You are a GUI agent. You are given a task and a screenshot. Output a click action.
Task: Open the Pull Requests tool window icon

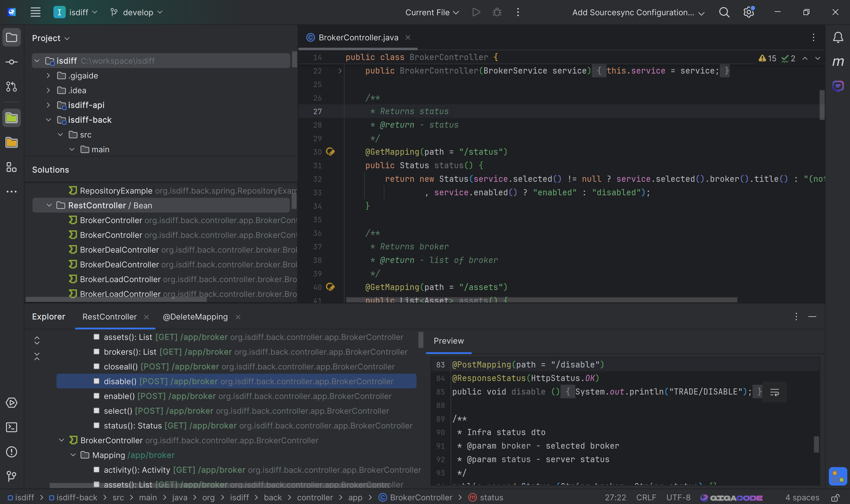coord(12,87)
